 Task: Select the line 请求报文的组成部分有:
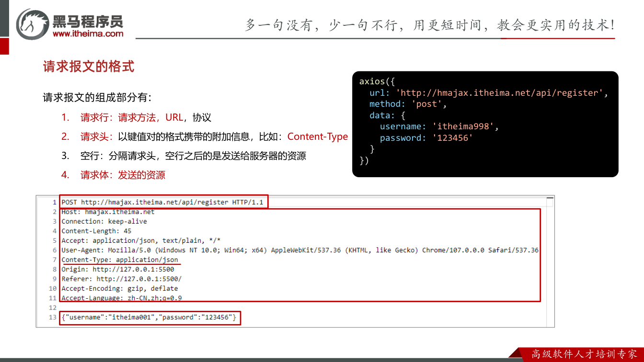tap(97, 98)
